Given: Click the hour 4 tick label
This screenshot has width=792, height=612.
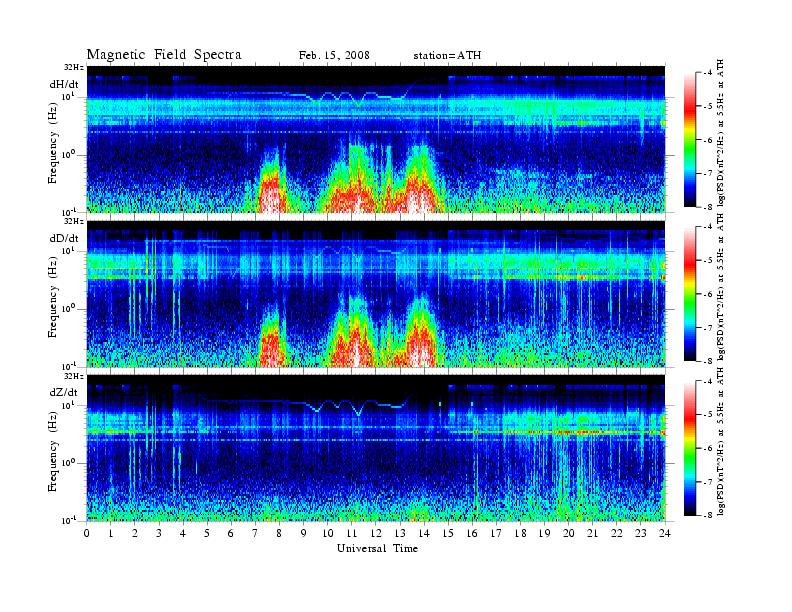Looking at the screenshot, I should [183, 534].
